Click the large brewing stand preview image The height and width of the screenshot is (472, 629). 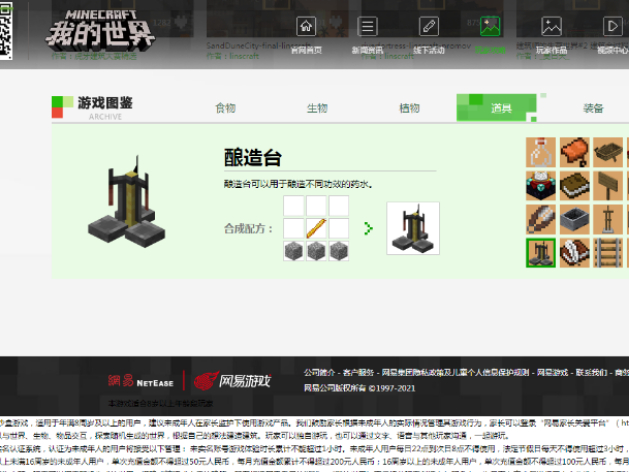click(x=127, y=202)
